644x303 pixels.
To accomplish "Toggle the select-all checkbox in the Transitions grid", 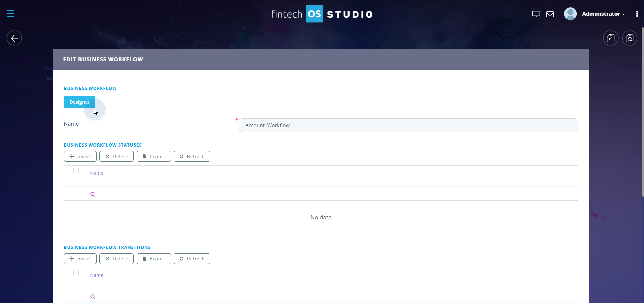I will click(76, 273).
